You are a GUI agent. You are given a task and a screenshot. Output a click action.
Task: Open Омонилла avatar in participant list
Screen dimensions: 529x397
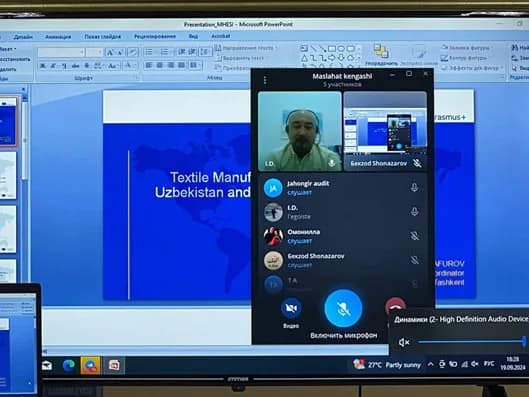click(273, 236)
